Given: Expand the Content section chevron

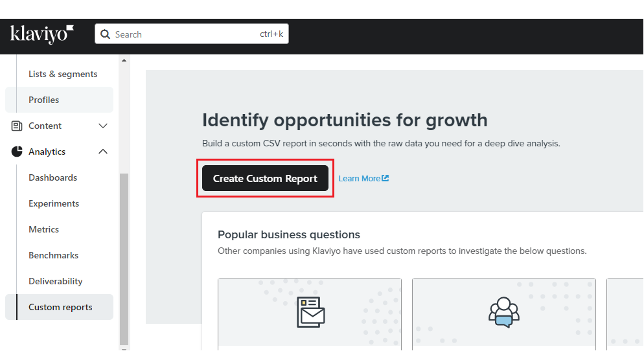Looking at the screenshot, I should (x=103, y=126).
